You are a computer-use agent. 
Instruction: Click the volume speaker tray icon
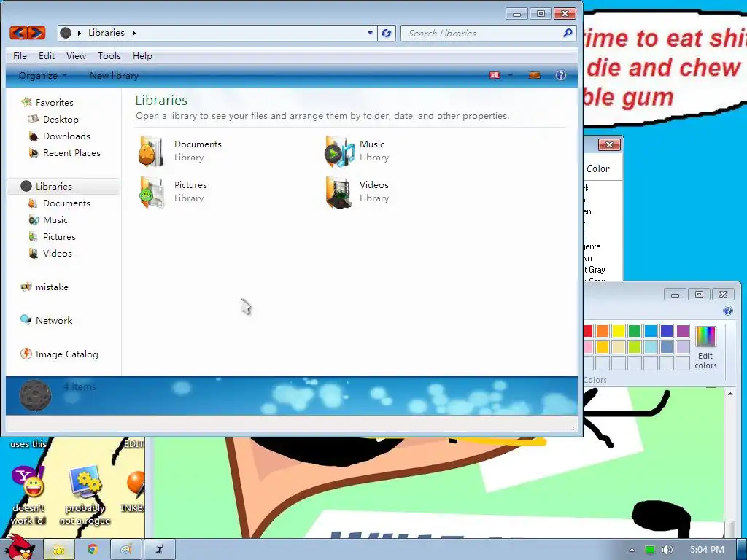coord(667,550)
